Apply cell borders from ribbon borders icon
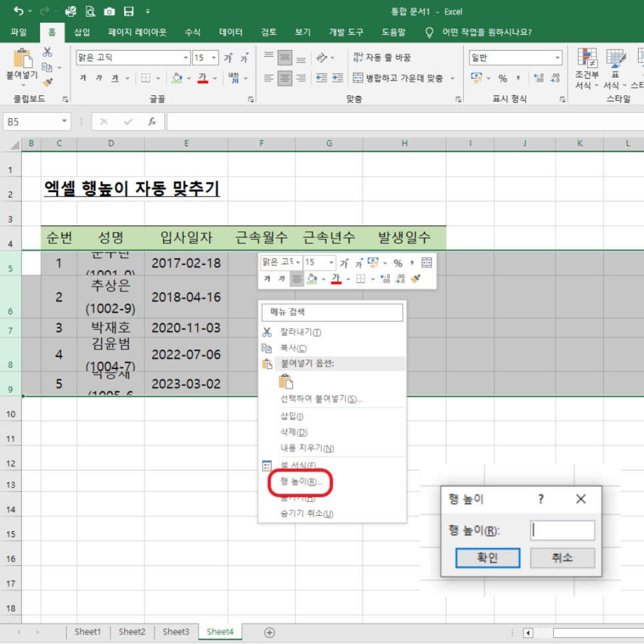This screenshot has height=644, width=644. click(x=146, y=77)
